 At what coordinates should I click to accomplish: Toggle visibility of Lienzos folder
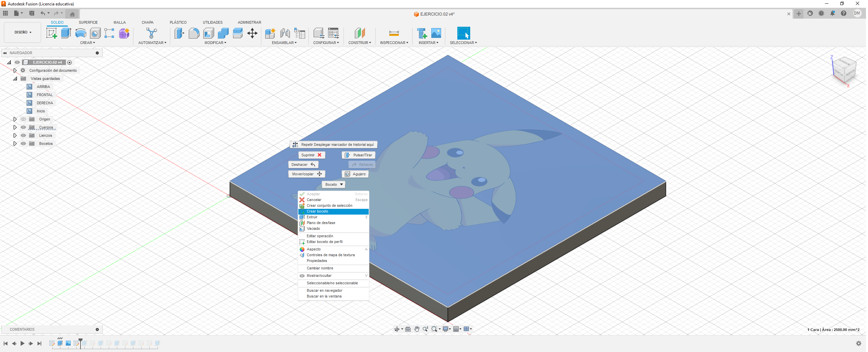tap(23, 135)
